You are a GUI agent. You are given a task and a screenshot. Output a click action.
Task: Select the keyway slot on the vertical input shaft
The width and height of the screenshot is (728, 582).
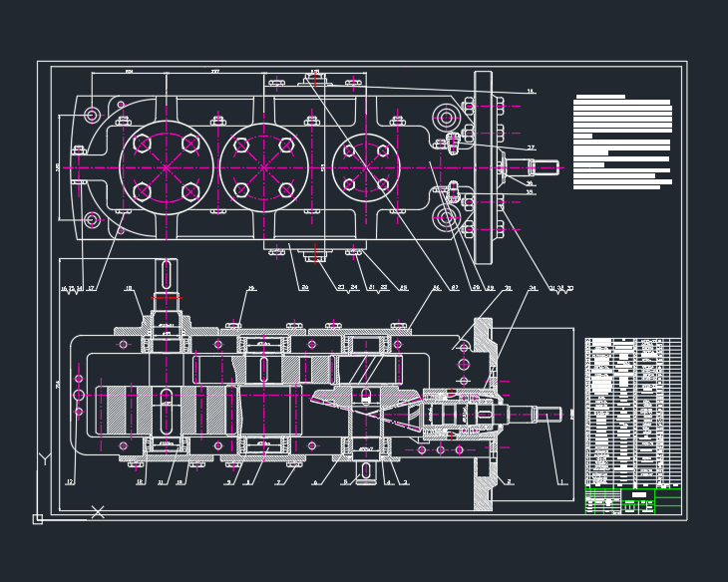point(167,275)
